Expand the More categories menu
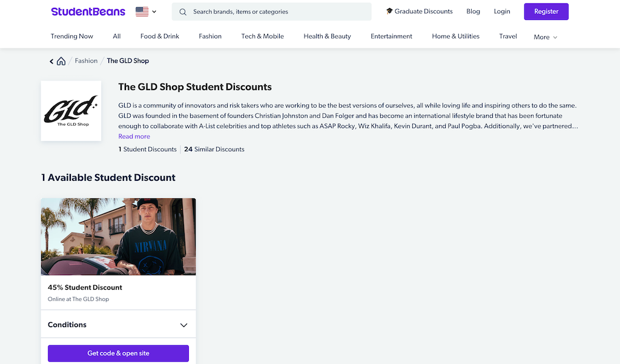Image resolution: width=620 pixels, height=364 pixels. 546,37
